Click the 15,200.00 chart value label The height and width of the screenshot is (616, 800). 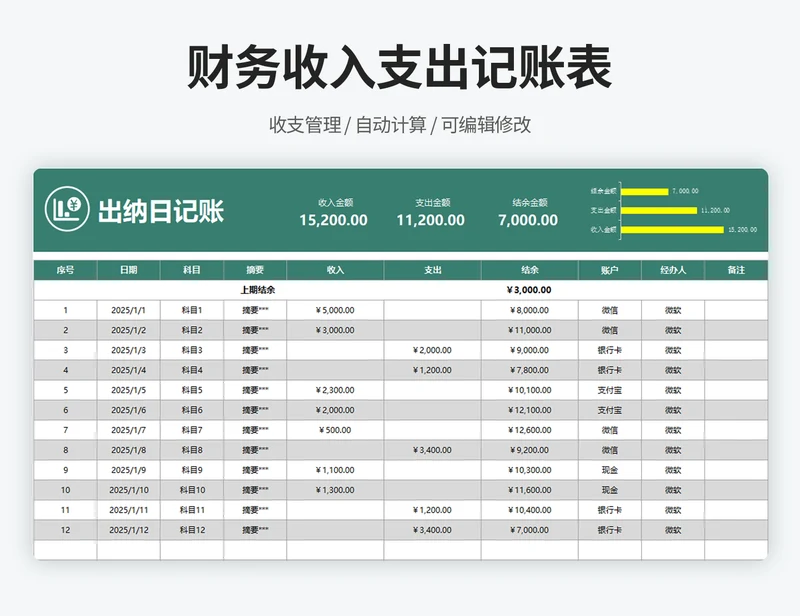coord(742,230)
